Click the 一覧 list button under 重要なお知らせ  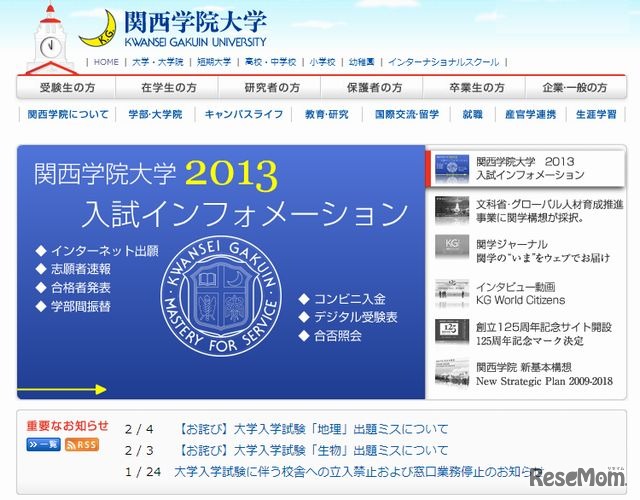click(x=43, y=444)
